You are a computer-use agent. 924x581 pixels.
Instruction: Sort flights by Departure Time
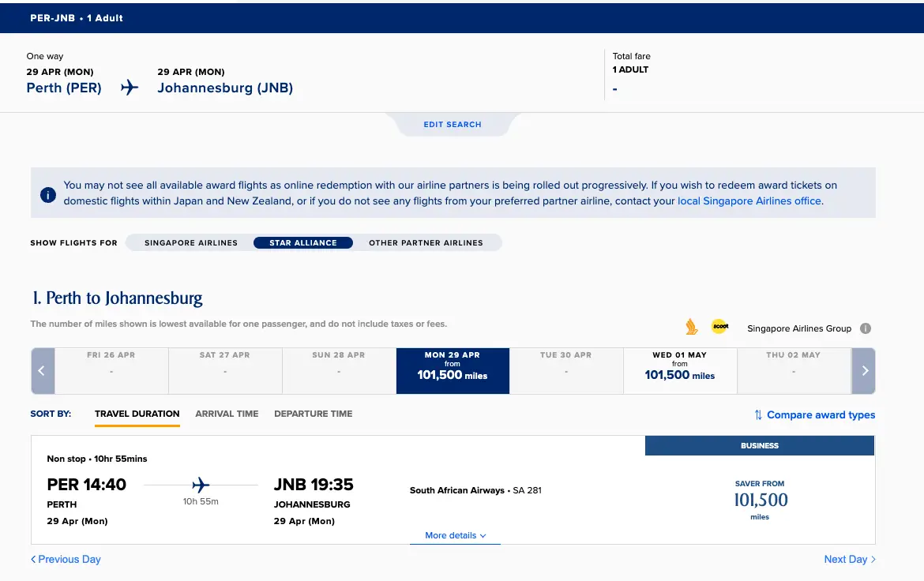[313, 414]
